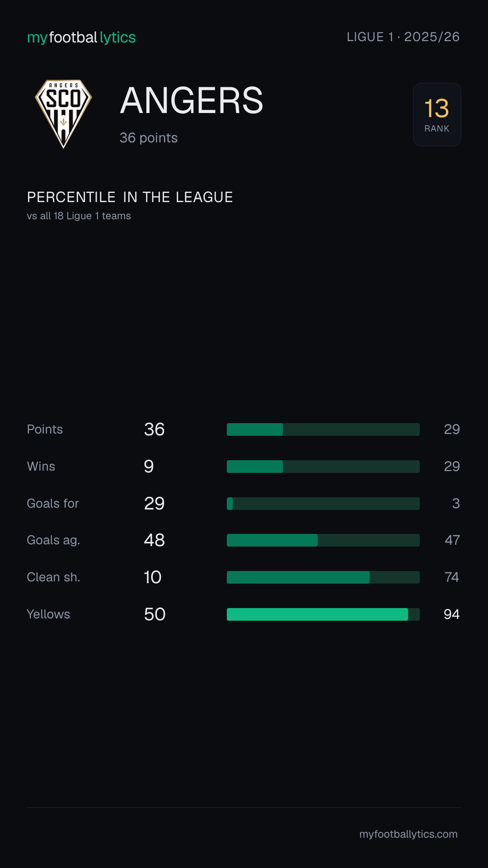Click the Ligue 1 2025/26 season label
The width and height of the screenshot is (488, 868).
pos(403,37)
